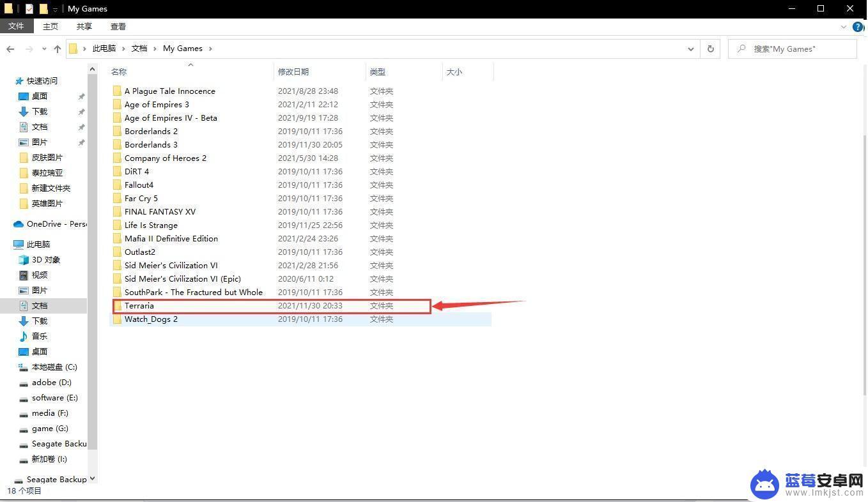Image resolution: width=868 pixels, height=502 pixels.
Task: Click 文档 in the address breadcrumb
Action: [139, 49]
